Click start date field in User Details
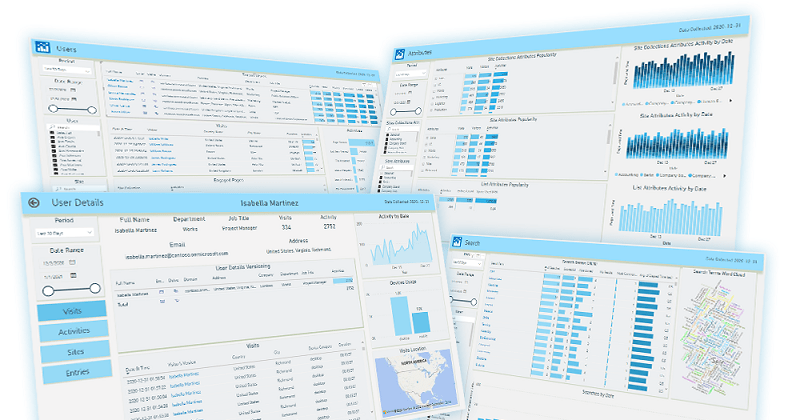The width and height of the screenshot is (800, 420). pyautogui.click(x=55, y=263)
